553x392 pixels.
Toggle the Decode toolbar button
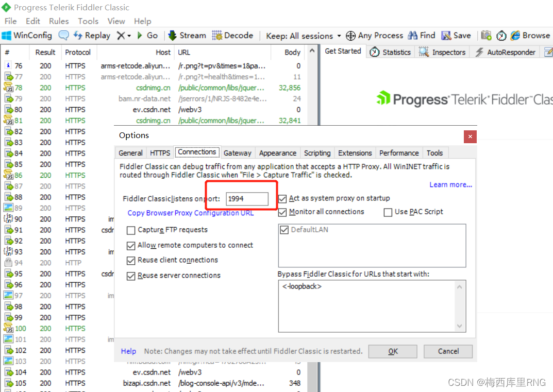(232, 36)
